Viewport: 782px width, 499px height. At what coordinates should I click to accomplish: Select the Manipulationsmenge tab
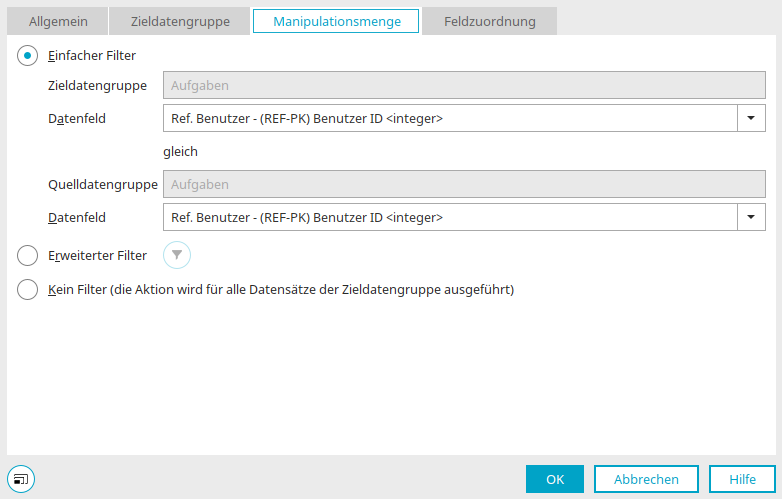pyautogui.click(x=336, y=21)
